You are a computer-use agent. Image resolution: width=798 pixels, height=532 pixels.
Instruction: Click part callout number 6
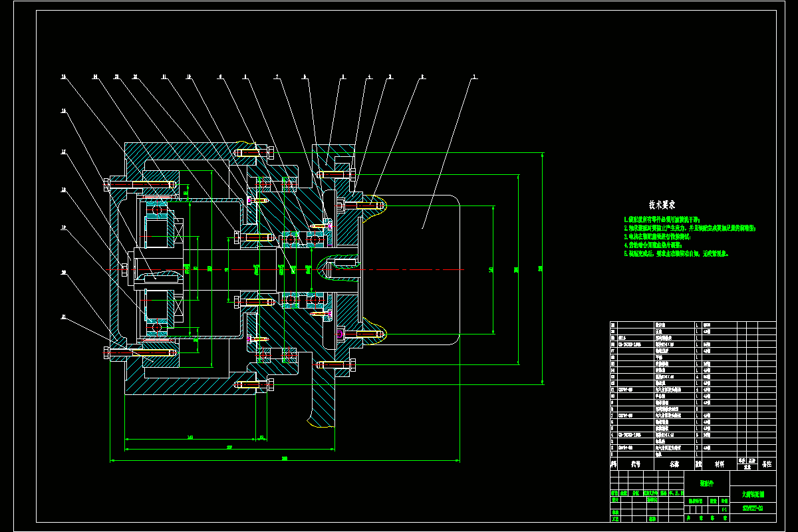pos(305,76)
